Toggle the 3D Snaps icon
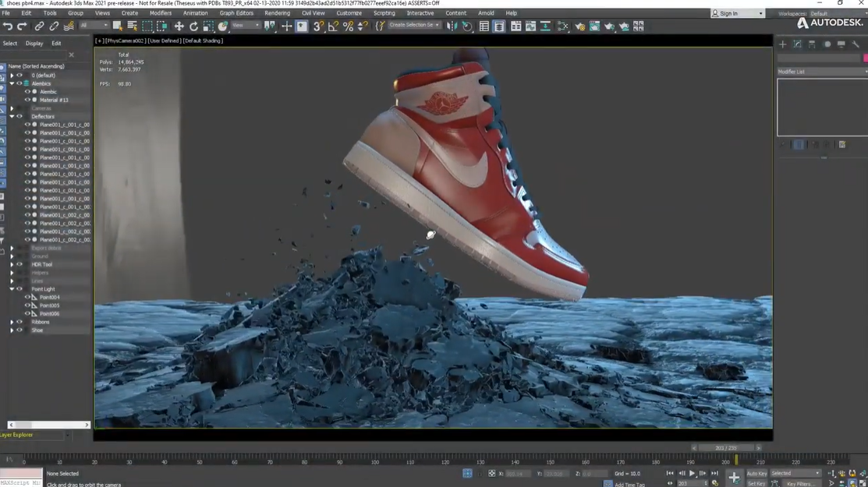This screenshot has height=487, width=868. click(318, 26)
